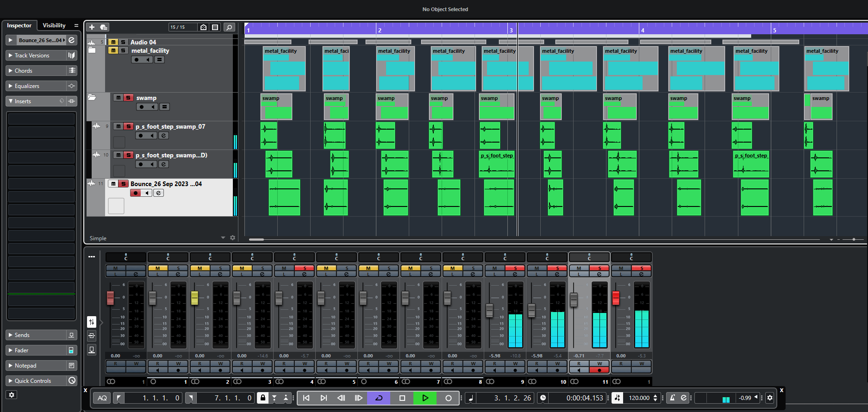This screenshot has width=868, height=412.
Task: Click the swamp open folder icon
Action: click(92, 97)
